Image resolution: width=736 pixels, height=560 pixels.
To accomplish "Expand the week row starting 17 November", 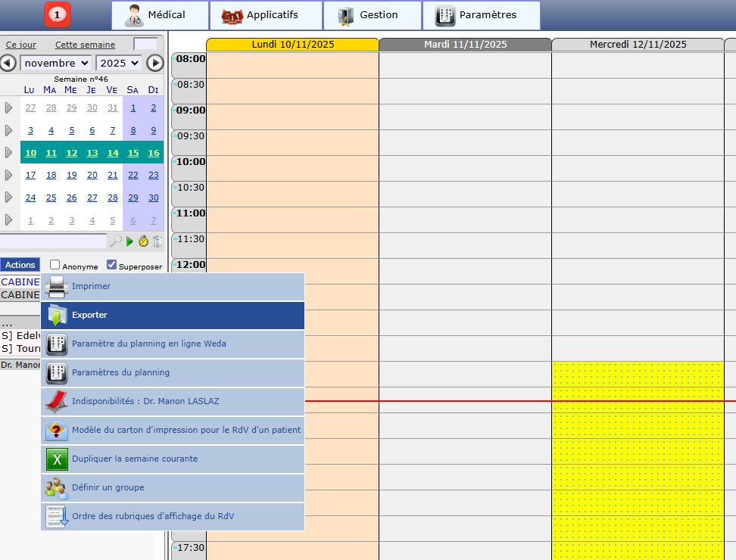I will (x=9, y=175).
